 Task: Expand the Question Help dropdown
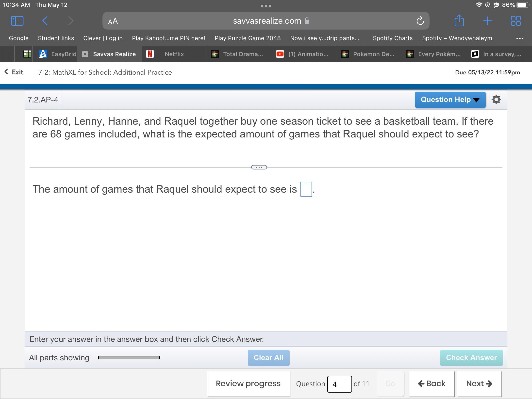tap(450, 100)
